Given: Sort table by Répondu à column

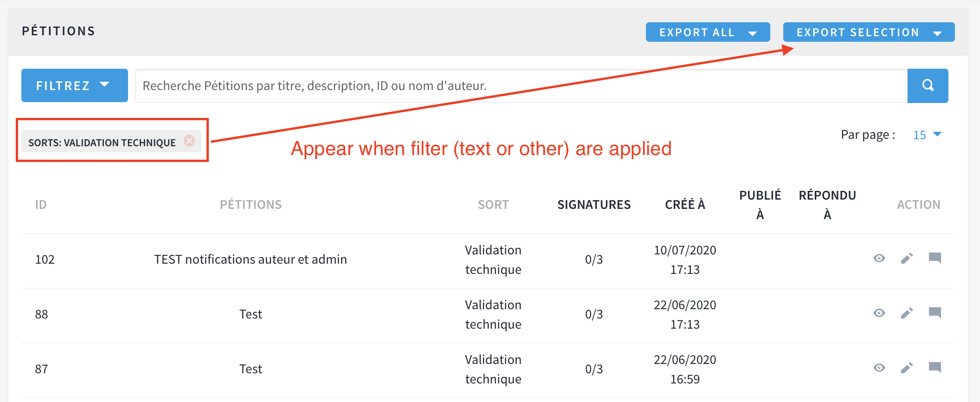Looking at the screenshot, I should click(827, 205).
